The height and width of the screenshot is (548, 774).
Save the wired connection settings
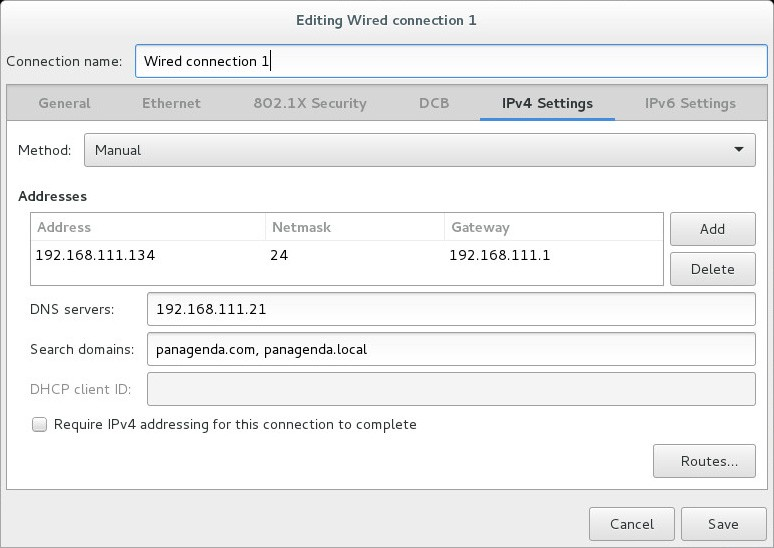pos(723,524)
